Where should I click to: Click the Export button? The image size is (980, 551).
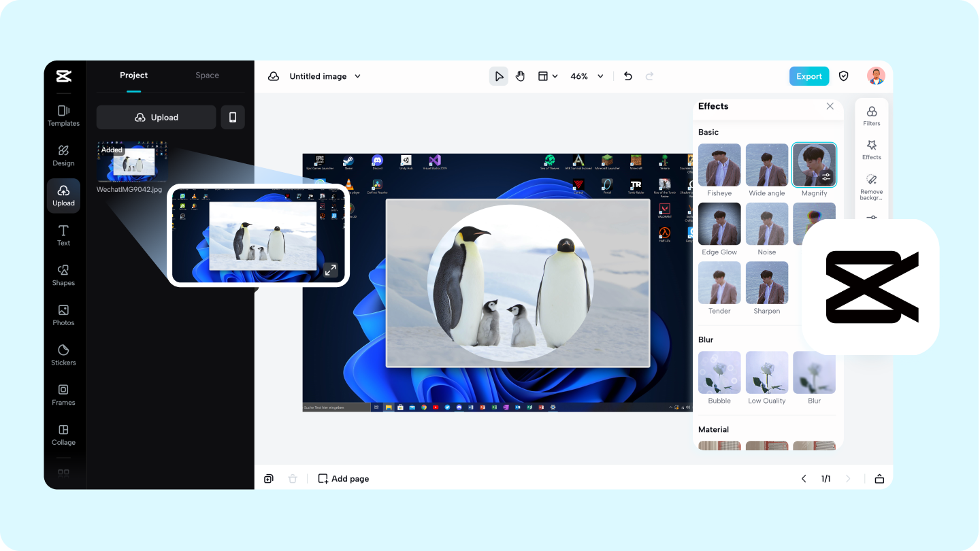pyautogui.click(x=808, y=76)
